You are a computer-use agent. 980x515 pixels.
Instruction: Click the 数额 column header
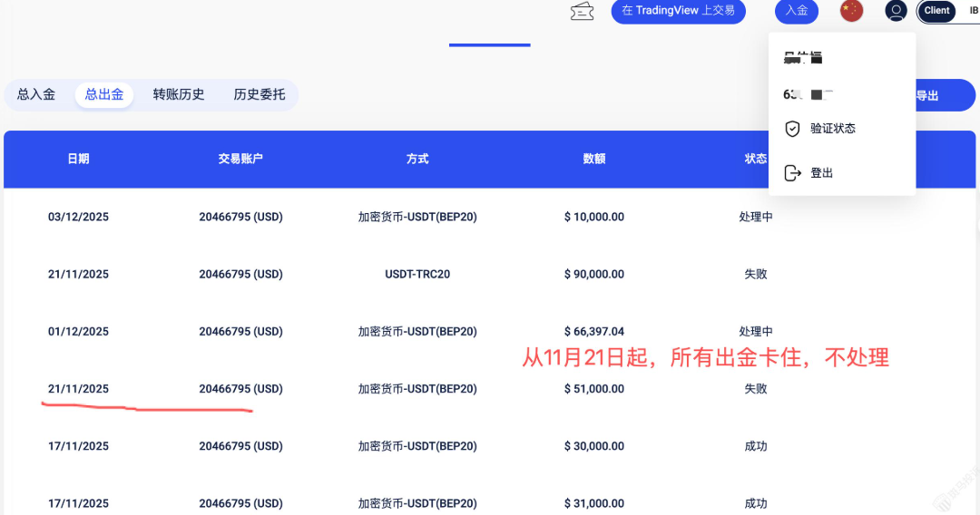click(x=594, y=159)
